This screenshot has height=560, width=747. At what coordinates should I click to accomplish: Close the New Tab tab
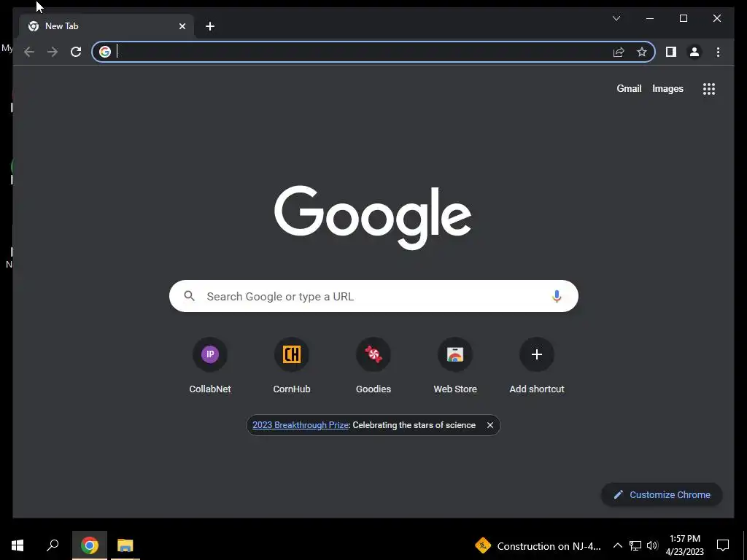coord(182,26)
